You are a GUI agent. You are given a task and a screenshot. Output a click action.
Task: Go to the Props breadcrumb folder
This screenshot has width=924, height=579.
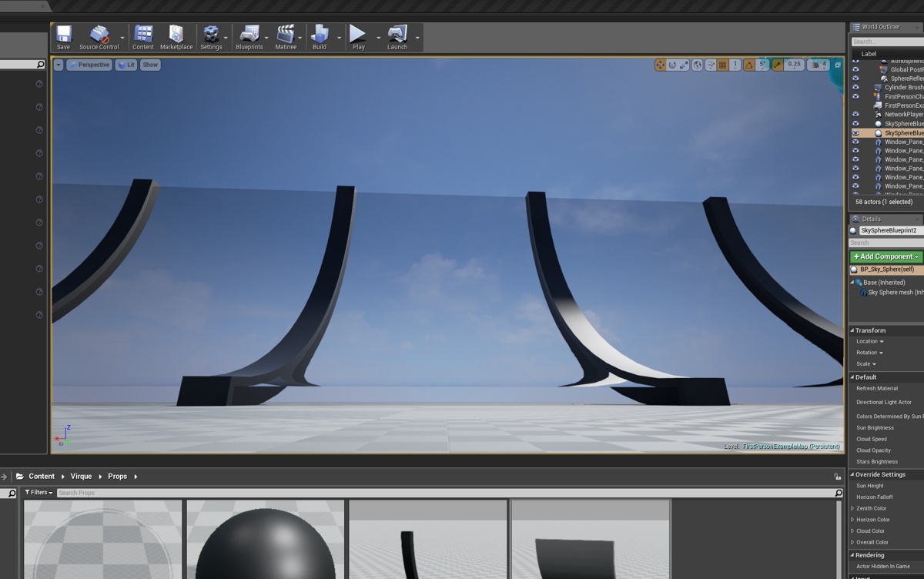click(x=118, y=477)
